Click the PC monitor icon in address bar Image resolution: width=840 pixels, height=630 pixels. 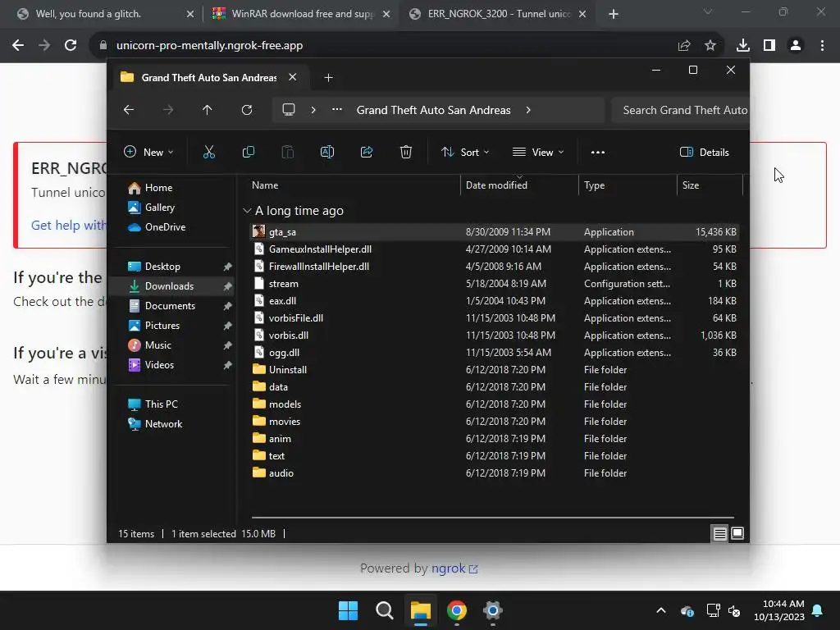tap(289, 110)
